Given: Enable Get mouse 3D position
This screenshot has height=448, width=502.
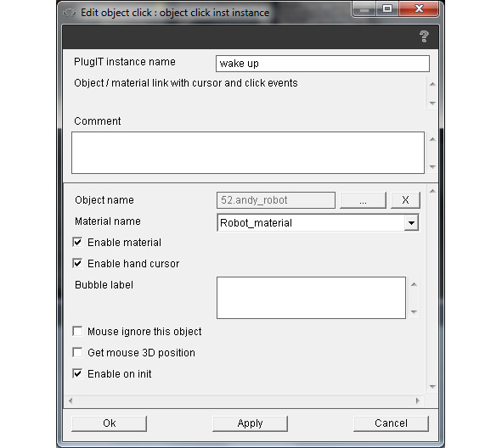Looking at the screenshot, I should [77, 352].
